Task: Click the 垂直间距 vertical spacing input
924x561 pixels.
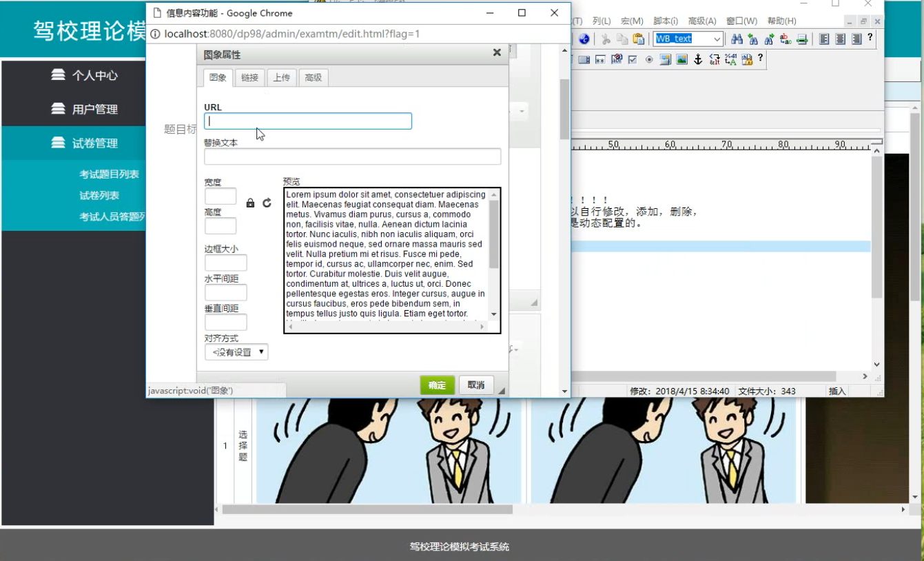Action: tap(225, 323)
